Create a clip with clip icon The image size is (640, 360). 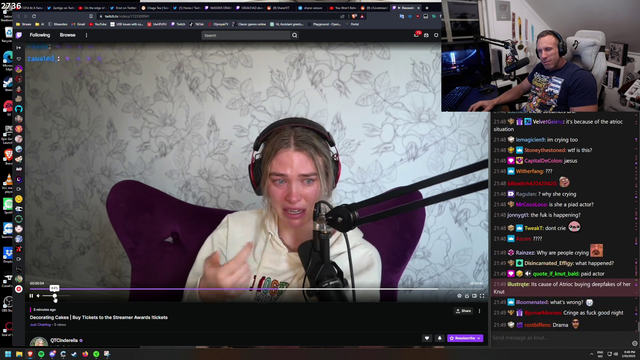(467, 296)
